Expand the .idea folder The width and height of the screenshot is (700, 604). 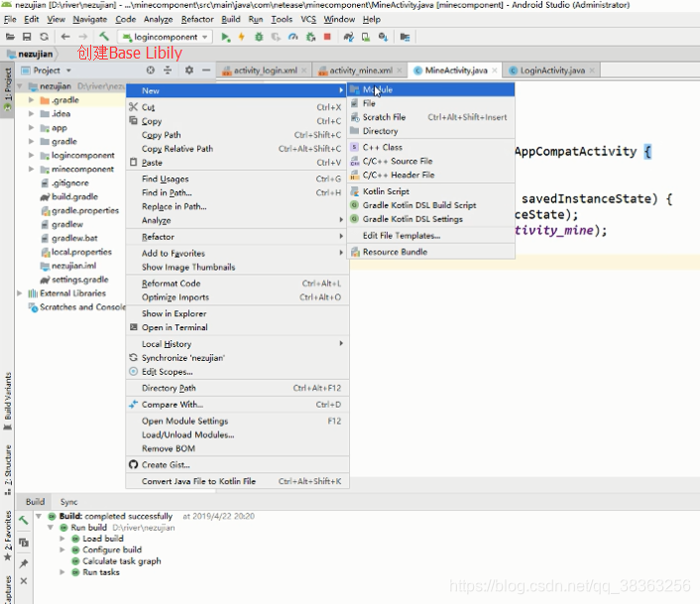(32, 114)
